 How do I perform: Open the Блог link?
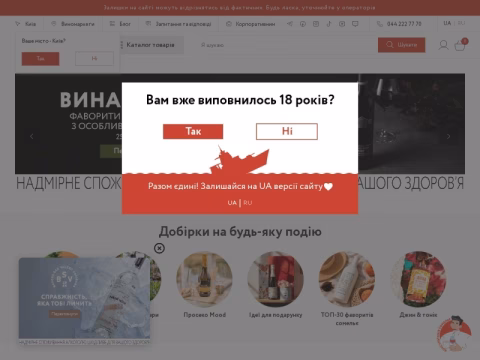pyautogui.click(x=120, y=24)
